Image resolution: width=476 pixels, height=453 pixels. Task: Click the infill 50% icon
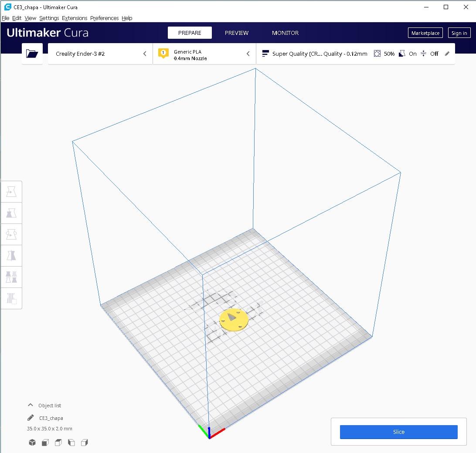377,54
